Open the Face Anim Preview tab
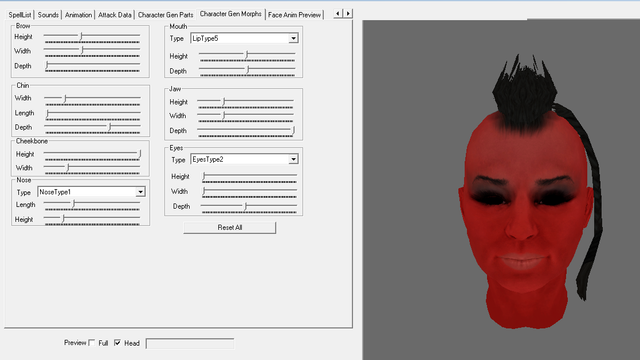The height and width of the screenshot is (360, 640). [294, 15]
